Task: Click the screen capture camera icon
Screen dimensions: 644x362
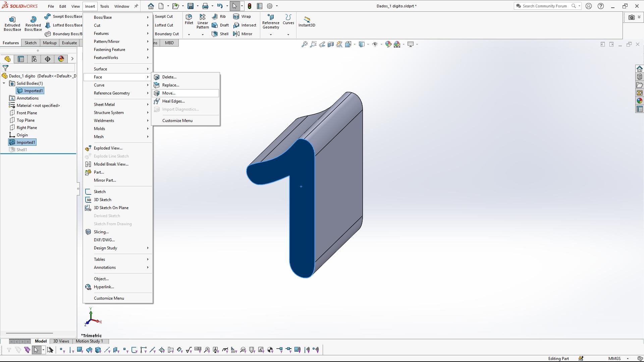Action: coord(632,17)
